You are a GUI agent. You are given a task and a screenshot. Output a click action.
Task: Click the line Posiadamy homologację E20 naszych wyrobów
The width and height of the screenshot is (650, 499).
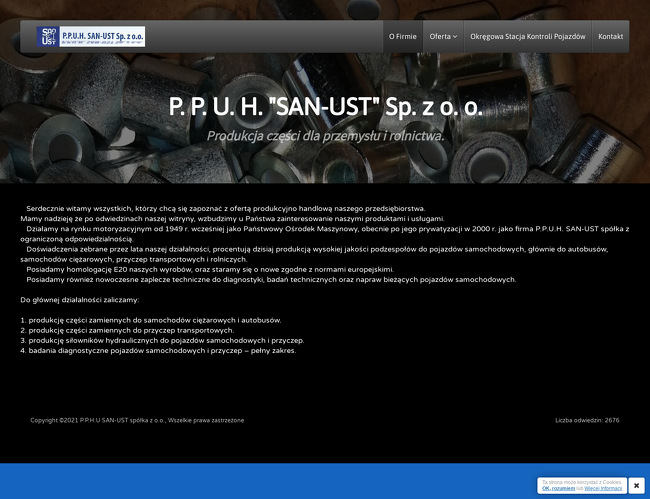pyautogui.click(x=210, y=269)
